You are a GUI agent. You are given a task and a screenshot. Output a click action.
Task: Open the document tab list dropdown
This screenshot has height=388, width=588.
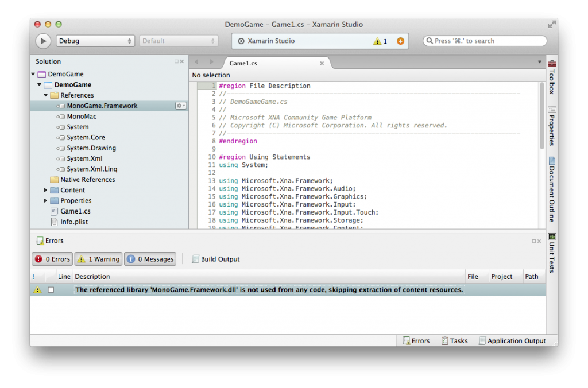[x=539, y=62]
